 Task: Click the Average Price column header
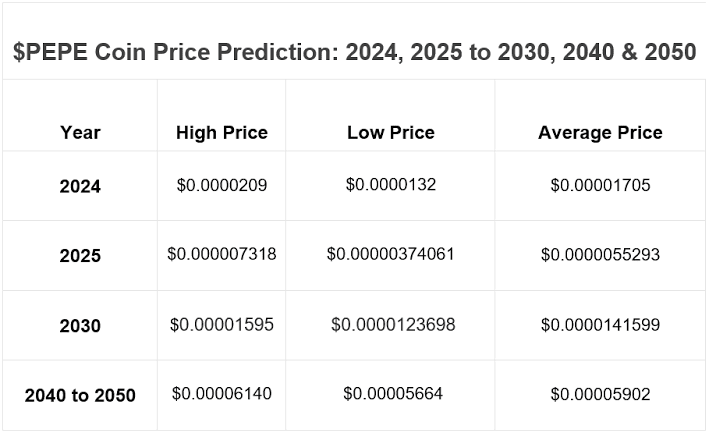tap(600, 132)
